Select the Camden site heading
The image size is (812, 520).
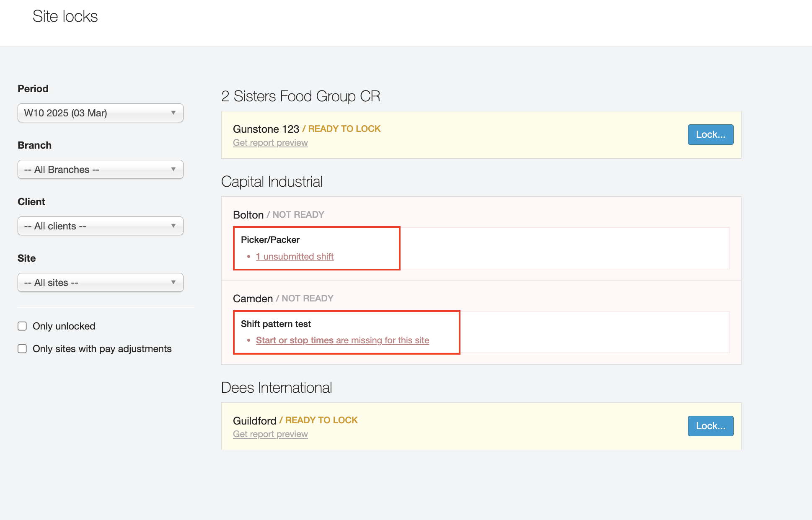coord(253,299)
